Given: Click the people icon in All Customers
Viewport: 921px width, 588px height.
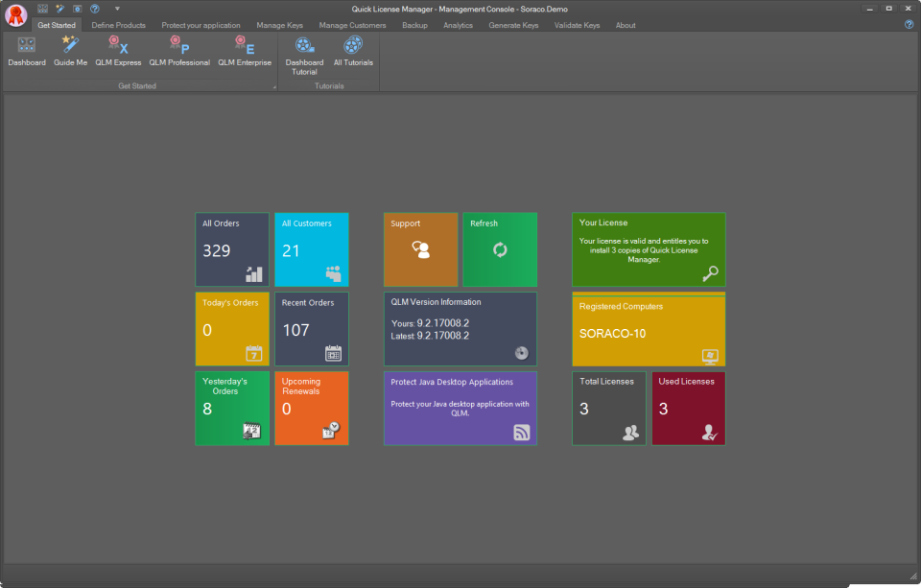Looking at the screenshot, I should click(334, 273).
